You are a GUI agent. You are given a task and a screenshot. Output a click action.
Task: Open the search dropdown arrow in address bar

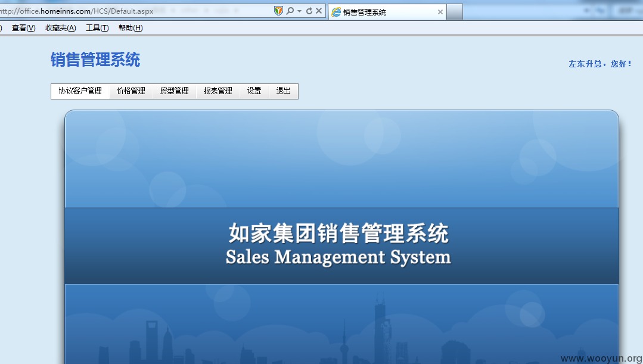point(299,11)
